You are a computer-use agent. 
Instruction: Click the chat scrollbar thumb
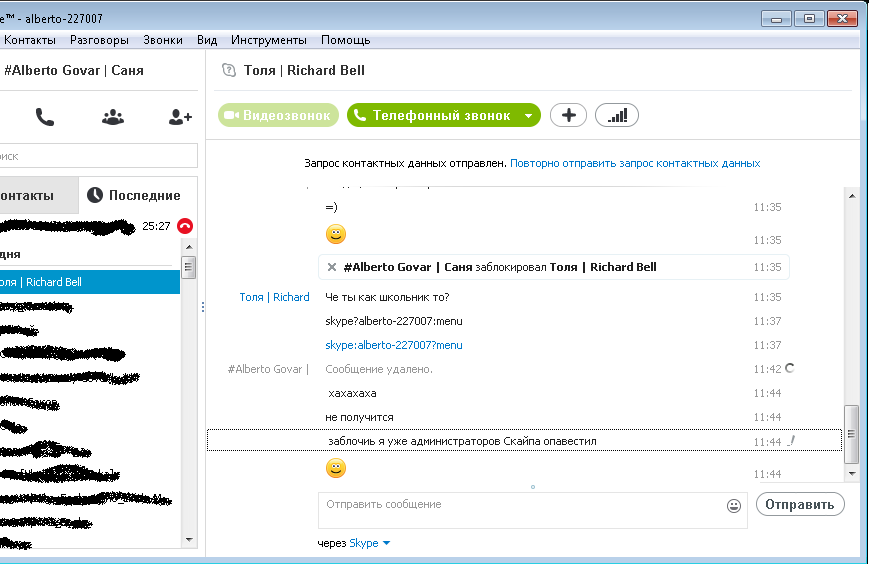[x=851, y=434]
